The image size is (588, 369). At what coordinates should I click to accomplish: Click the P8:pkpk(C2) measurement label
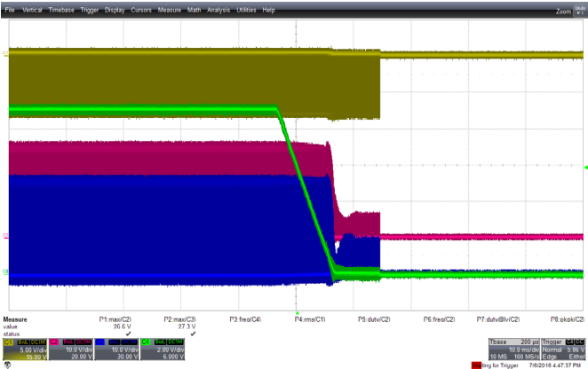[x=568, y=319]
